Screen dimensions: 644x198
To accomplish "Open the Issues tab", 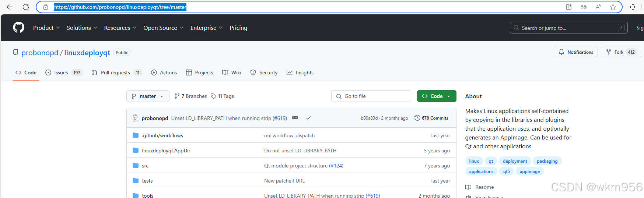I will click(64, 73).
